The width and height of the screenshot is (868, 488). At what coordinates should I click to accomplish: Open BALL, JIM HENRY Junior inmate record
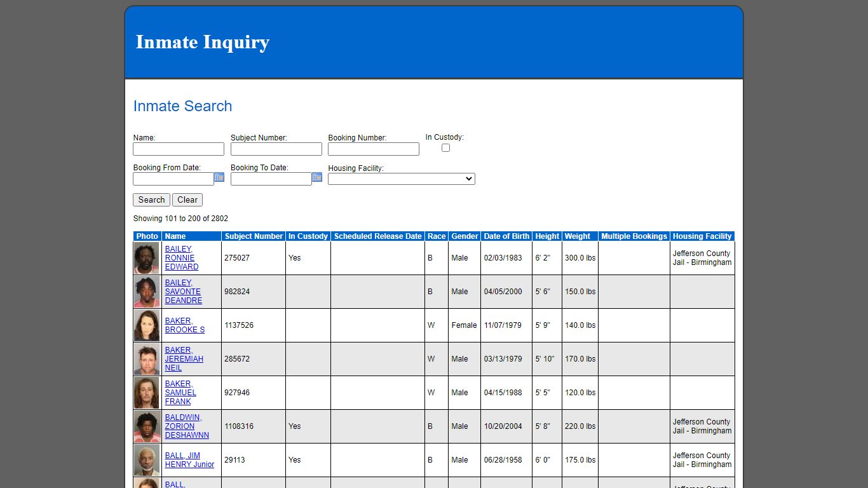pyautogui.click(x=189, y=460)
